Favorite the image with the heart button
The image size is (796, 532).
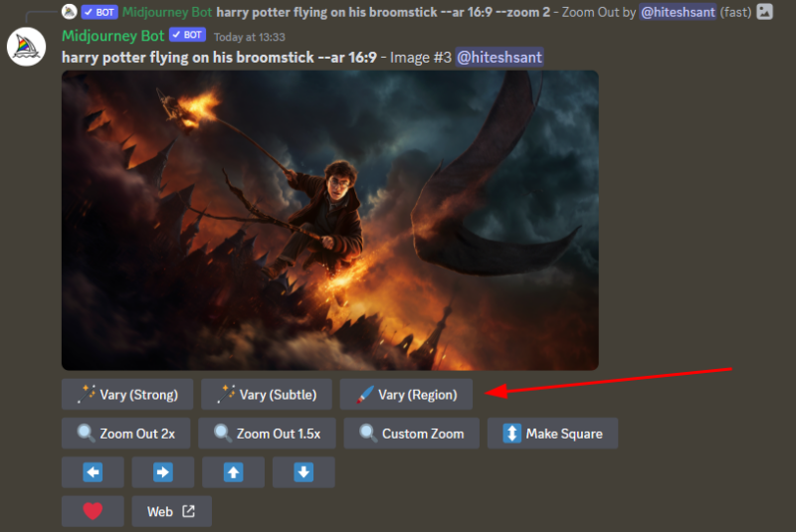tap(93, 511)
